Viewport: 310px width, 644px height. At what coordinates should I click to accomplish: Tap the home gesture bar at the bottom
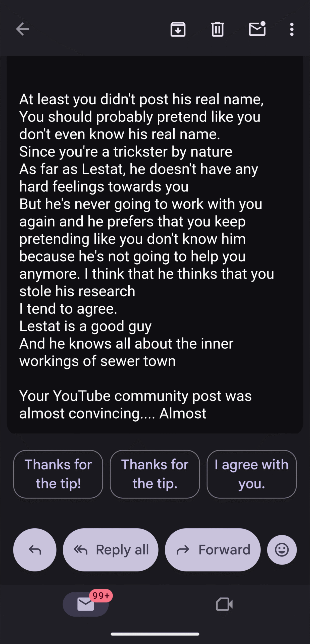[x=155, y=634]
